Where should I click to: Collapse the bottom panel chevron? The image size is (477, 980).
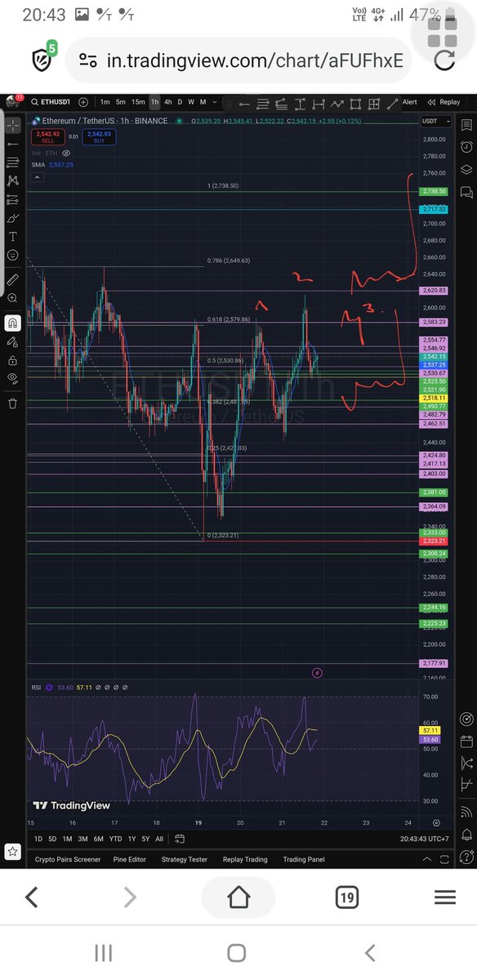point(428,859)
